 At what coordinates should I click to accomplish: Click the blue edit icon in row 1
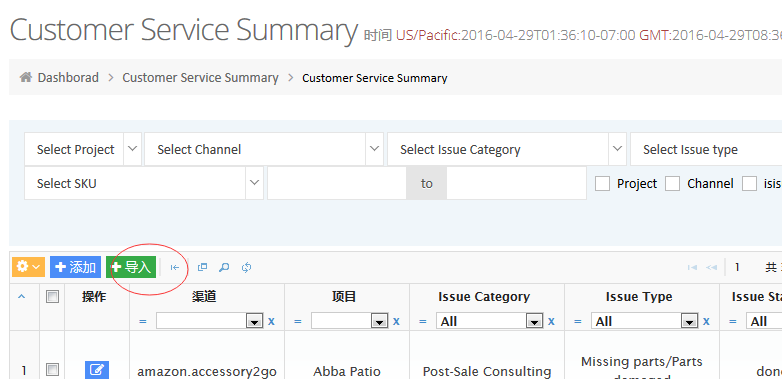(97, 370)
